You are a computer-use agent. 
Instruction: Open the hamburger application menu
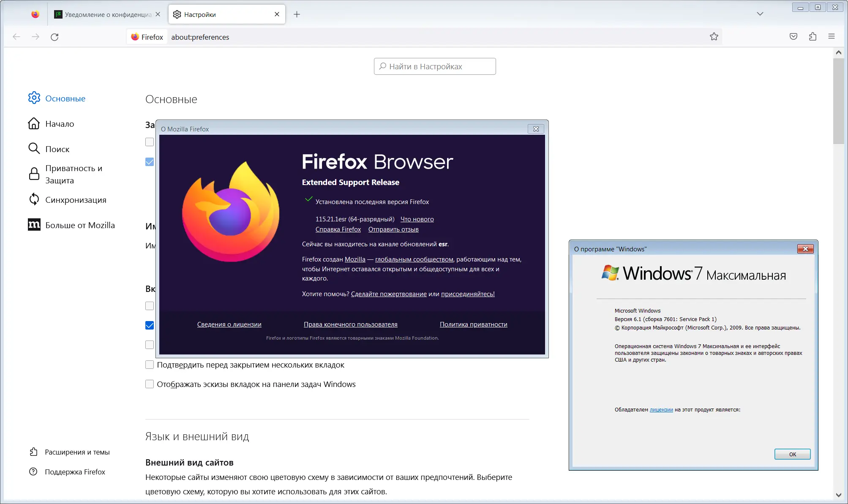pos(832,37)
